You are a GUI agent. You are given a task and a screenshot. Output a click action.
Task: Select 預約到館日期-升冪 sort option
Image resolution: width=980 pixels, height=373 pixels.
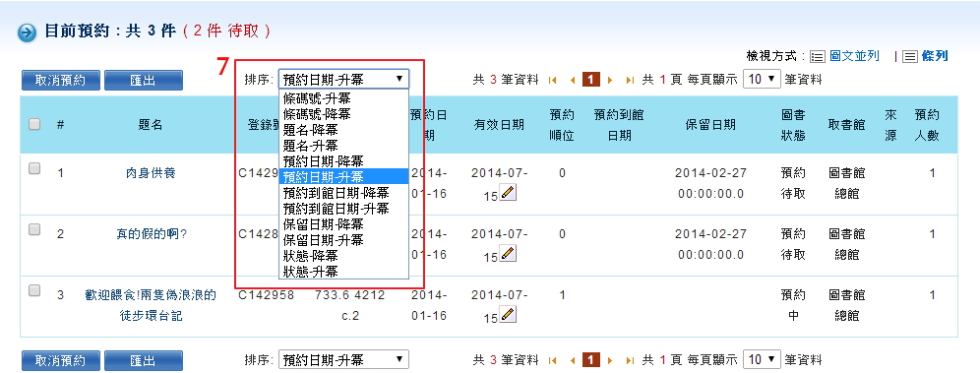(343, 208)
